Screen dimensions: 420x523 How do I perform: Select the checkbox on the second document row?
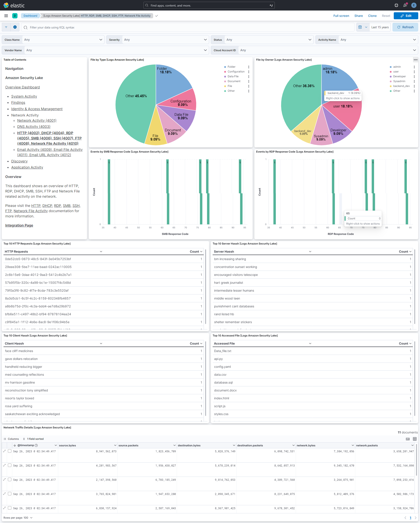pos(9,465)
